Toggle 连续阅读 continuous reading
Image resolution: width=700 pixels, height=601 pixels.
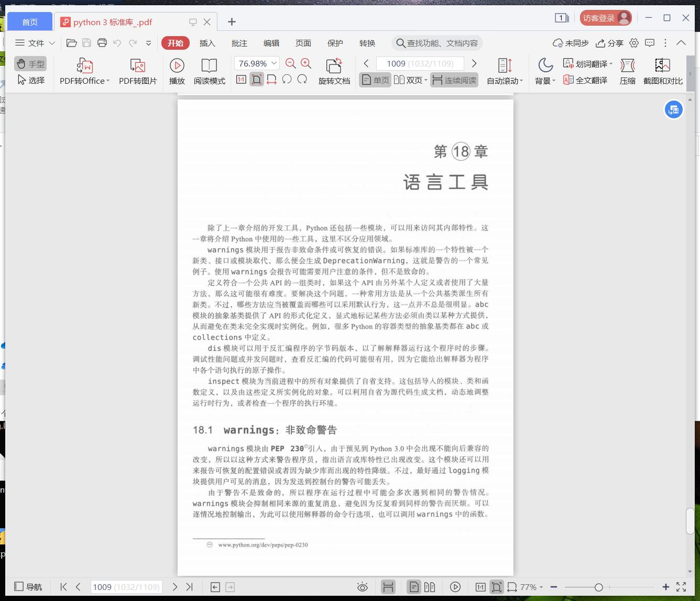pyautogui.click(x=454, y=80)
